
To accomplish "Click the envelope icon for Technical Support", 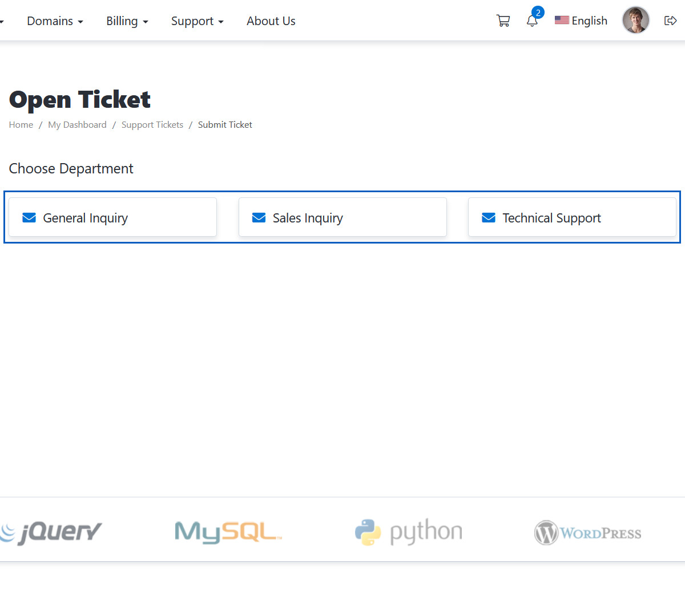I will click(489, 218).
